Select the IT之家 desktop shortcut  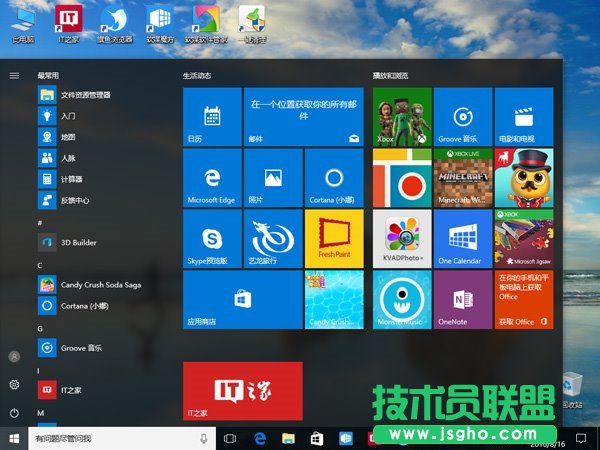coord(69,25)
